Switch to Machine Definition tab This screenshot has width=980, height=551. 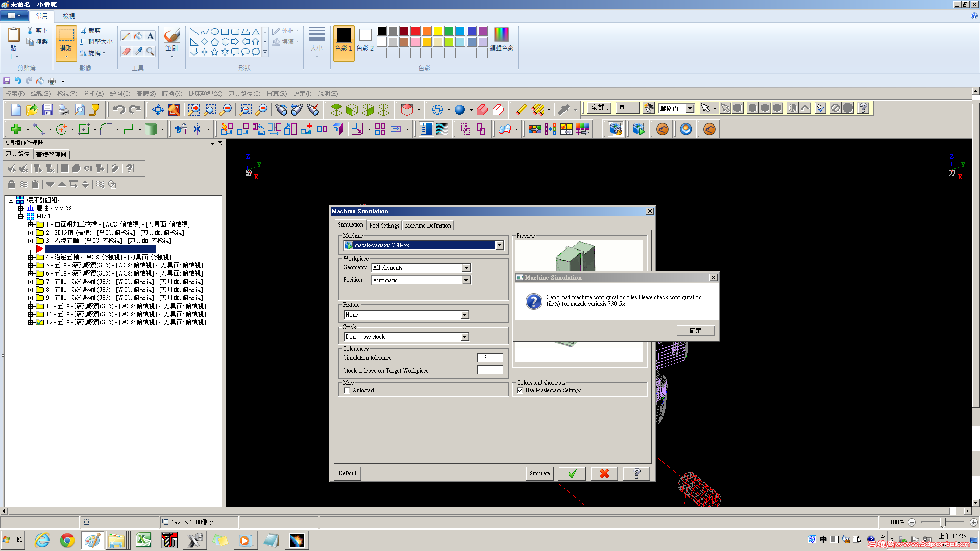(x=428, y=225)
